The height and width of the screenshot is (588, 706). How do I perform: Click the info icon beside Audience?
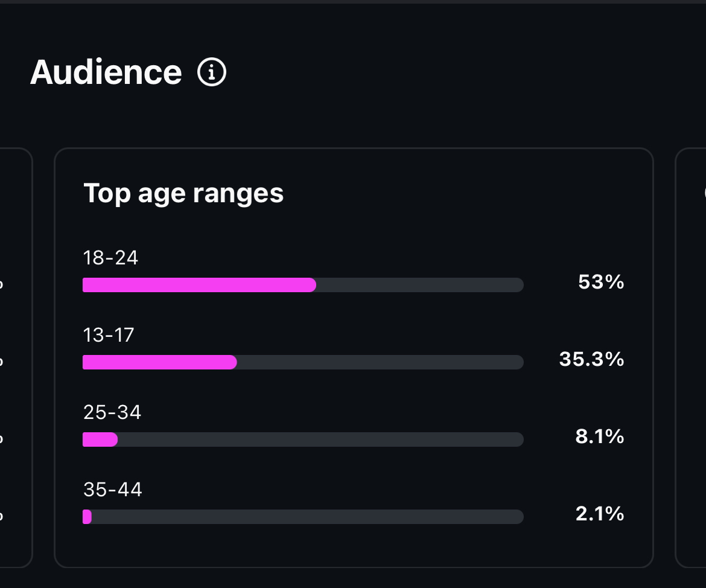(x=212, y=73)
